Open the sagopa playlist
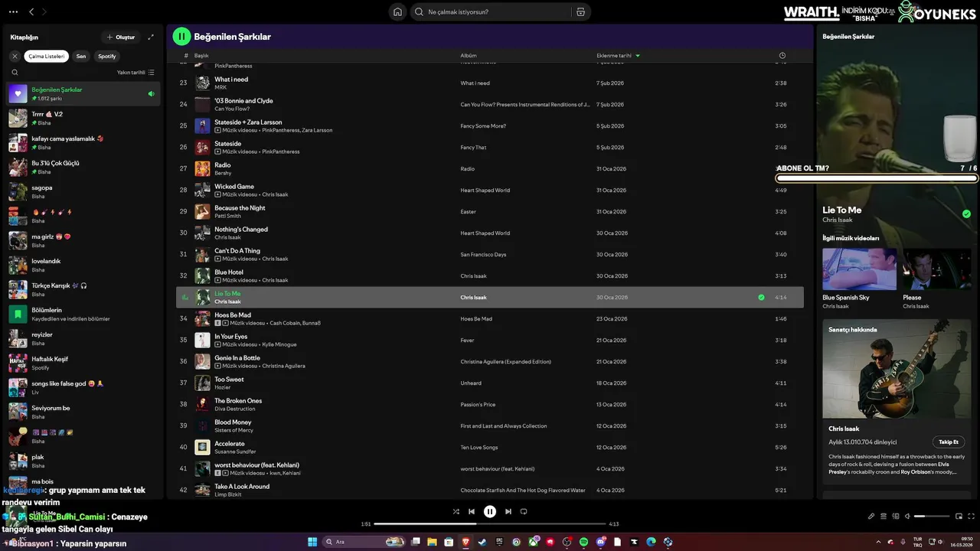This screenshot has height=551, width=980. pyautogui.click(x=83, y=191)
